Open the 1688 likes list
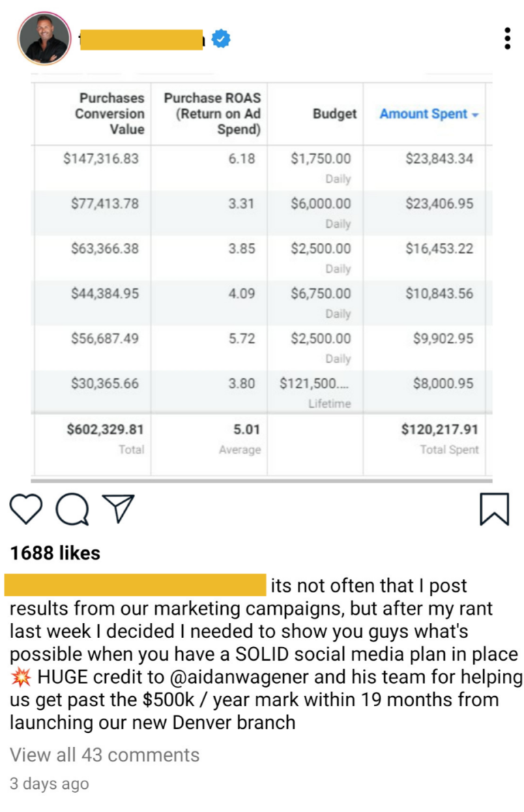 pos(55,553)
